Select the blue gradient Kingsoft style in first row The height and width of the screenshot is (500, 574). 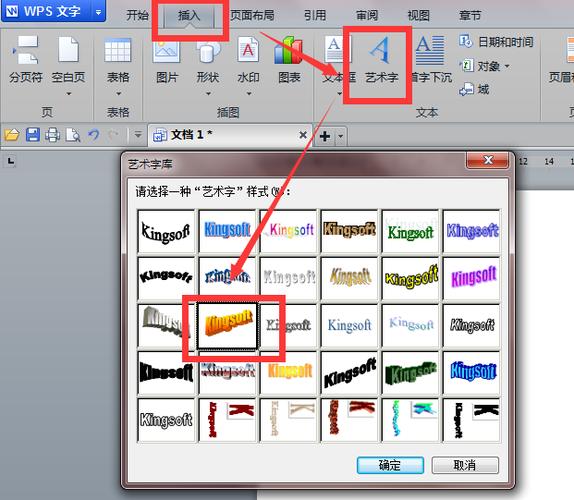pyautogui.click(x=227, y=231)
